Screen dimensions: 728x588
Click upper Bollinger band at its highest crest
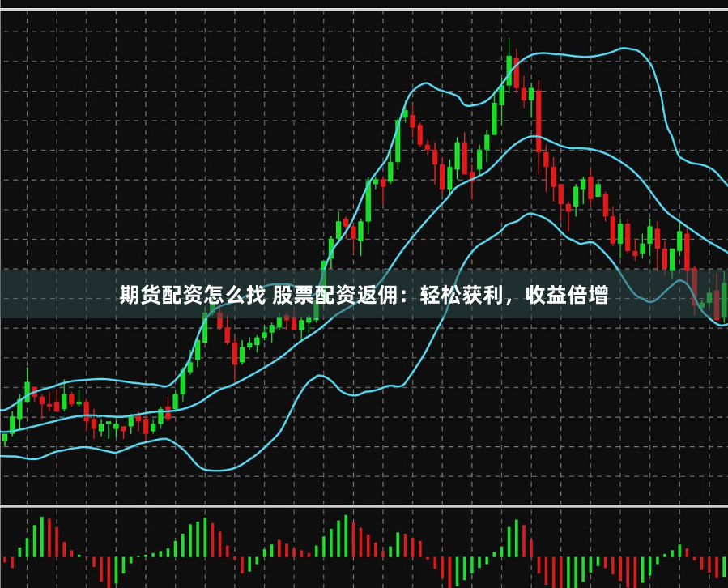click(x=625, y=49)
